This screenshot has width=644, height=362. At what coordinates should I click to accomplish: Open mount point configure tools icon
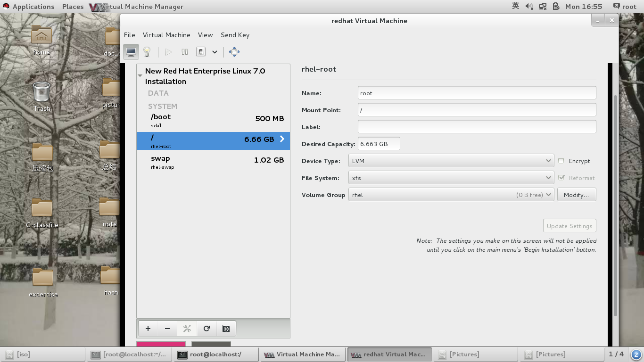[x=187, y=329]
